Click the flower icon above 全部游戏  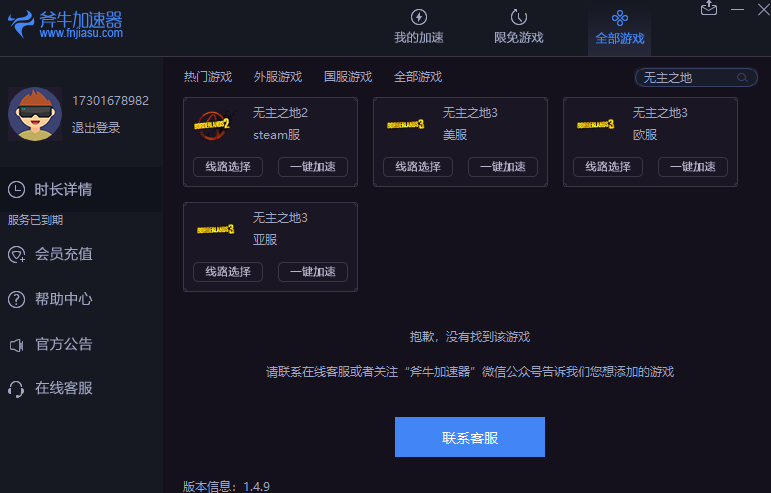[x=620, y=18]
